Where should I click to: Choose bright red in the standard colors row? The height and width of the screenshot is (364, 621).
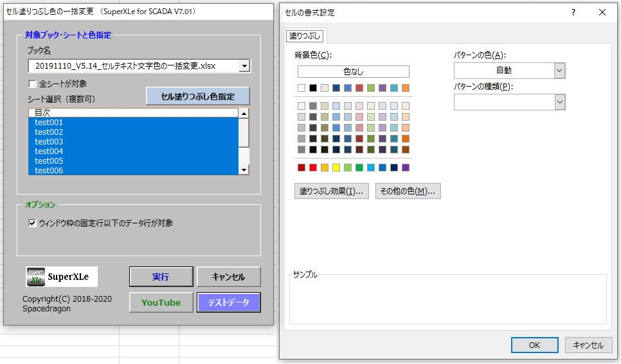coord(313,168)
